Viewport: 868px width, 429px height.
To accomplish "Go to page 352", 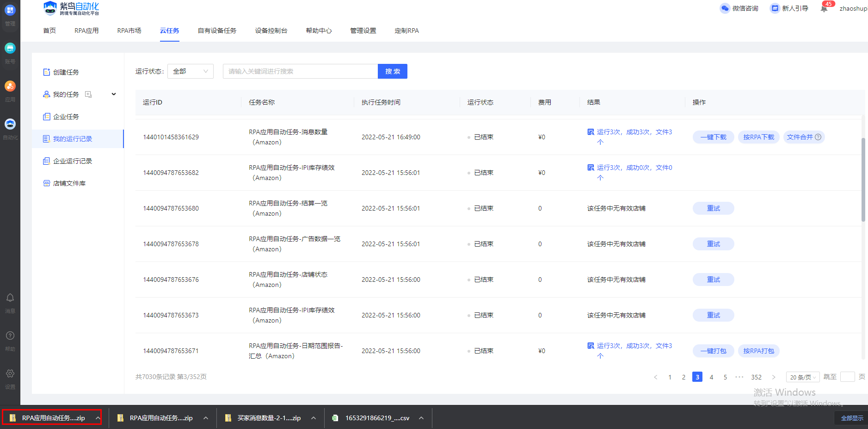I will point(756,377).
